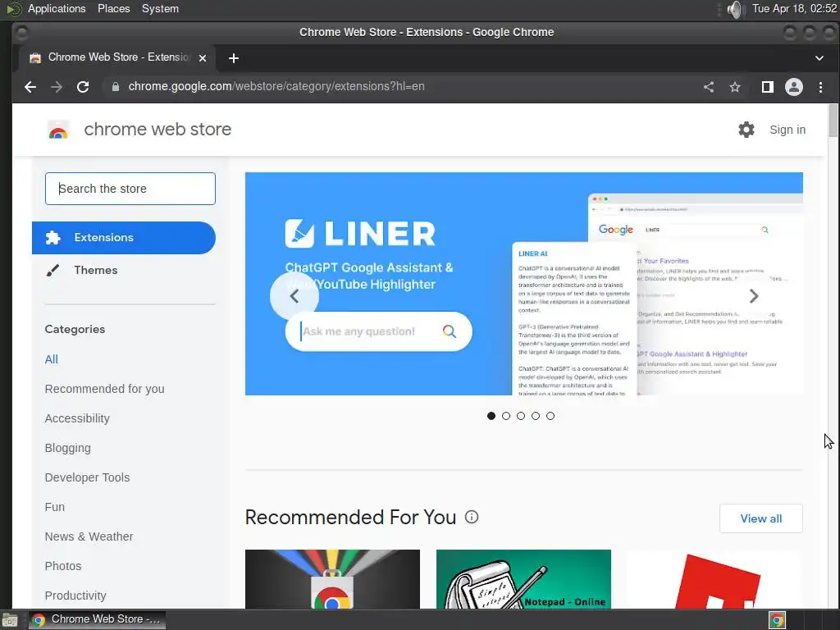Screen dimensions: 840x630
Task: Close the Chrome Web Store tab
Action: tap(203, 58)
